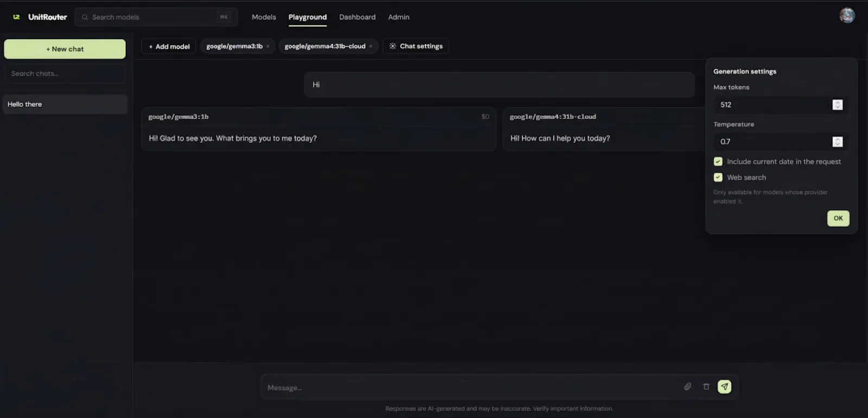Start a New chat

tap(65, 49)
